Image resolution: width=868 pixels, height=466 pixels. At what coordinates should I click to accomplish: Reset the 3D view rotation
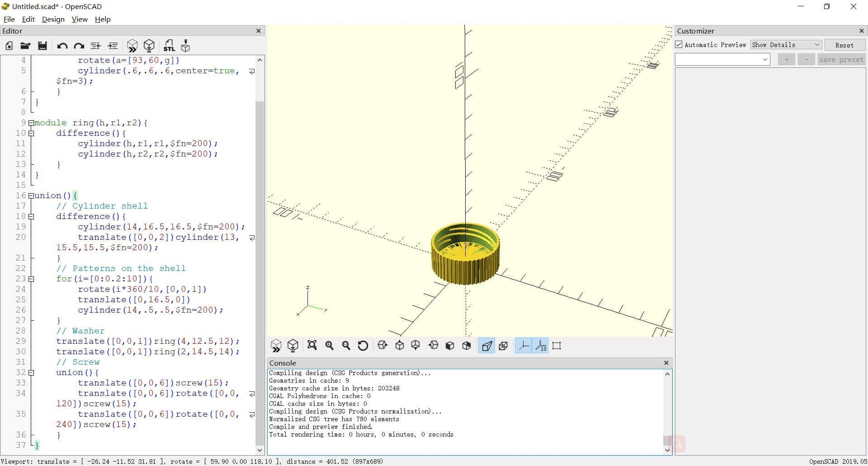(363, 346)
